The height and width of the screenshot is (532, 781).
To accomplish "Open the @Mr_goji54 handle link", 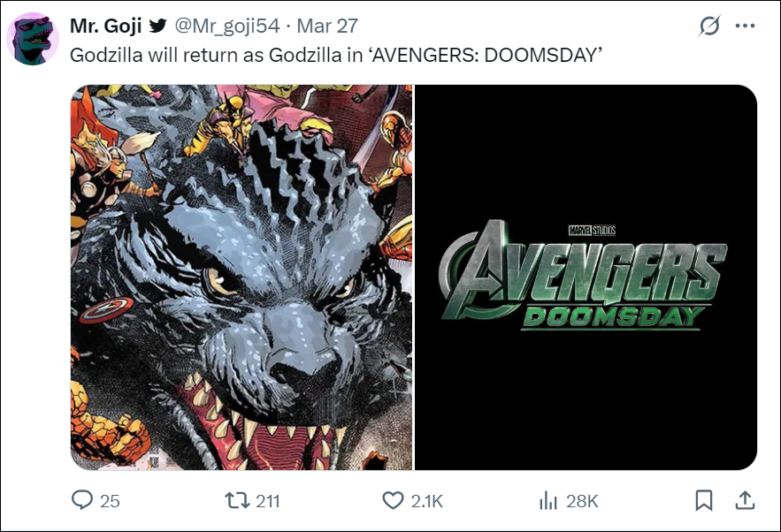I will pyautogui.click(x=228, y=27).
